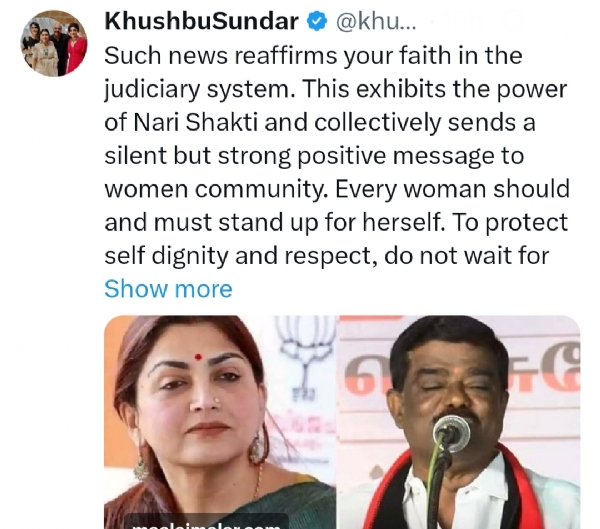Click the red bindi on the woman's forehead
600x529 pixels.
pos(198,358)
